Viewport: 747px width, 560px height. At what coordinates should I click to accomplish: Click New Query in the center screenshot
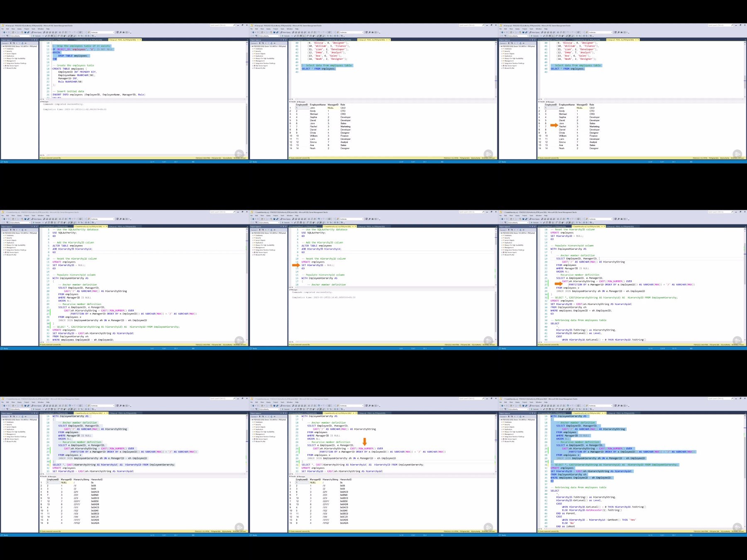coord(286,219)
